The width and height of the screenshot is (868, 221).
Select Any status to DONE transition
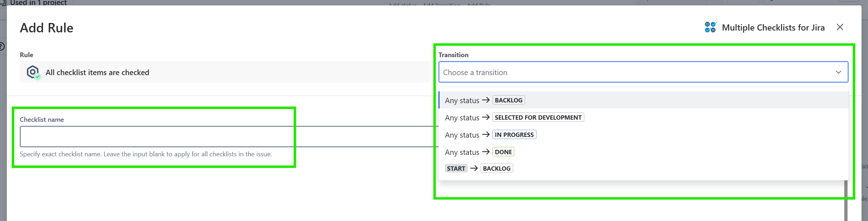643,152
